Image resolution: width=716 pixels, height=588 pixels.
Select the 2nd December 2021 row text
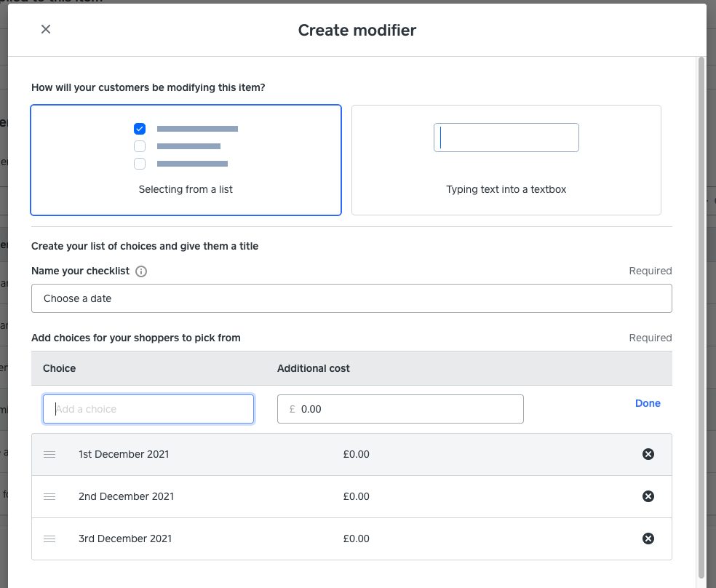(x=126, y=496)
